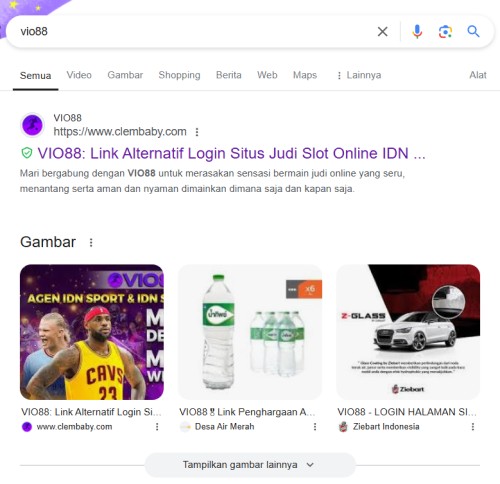Open Google Lens image search icon
The width and height of the screenshot is (500, 484).
pyautogui.click(x=445, y=32)
